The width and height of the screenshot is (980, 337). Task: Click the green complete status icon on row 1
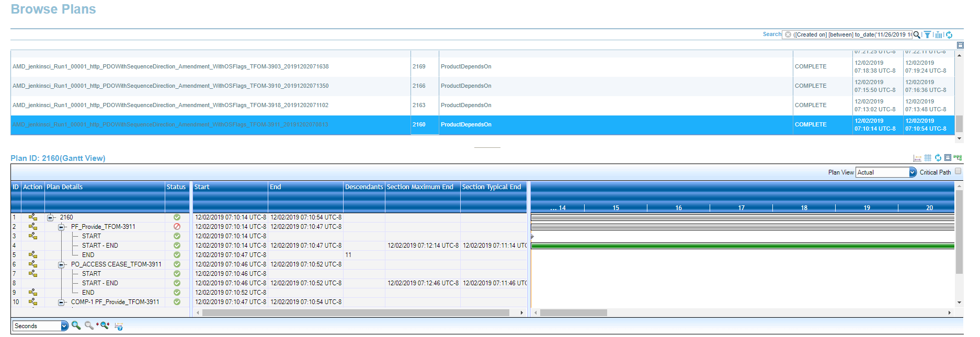[x=177, y=217]
